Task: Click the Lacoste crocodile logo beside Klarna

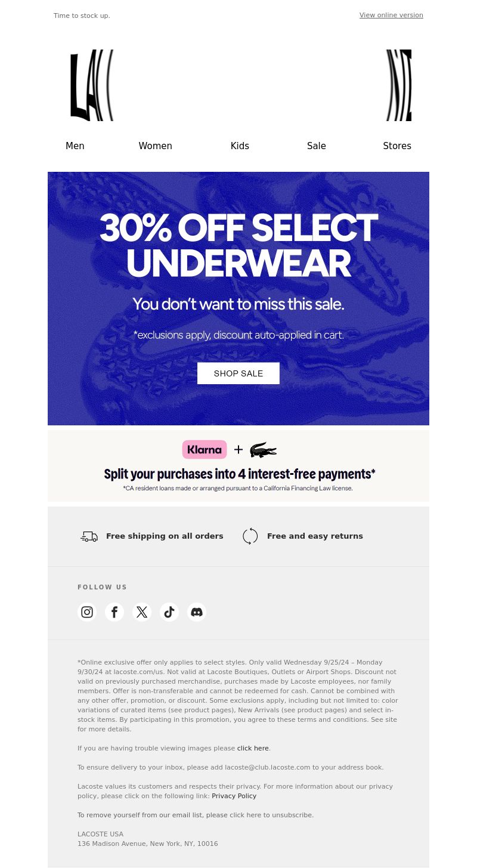Action: coord(263,450)
